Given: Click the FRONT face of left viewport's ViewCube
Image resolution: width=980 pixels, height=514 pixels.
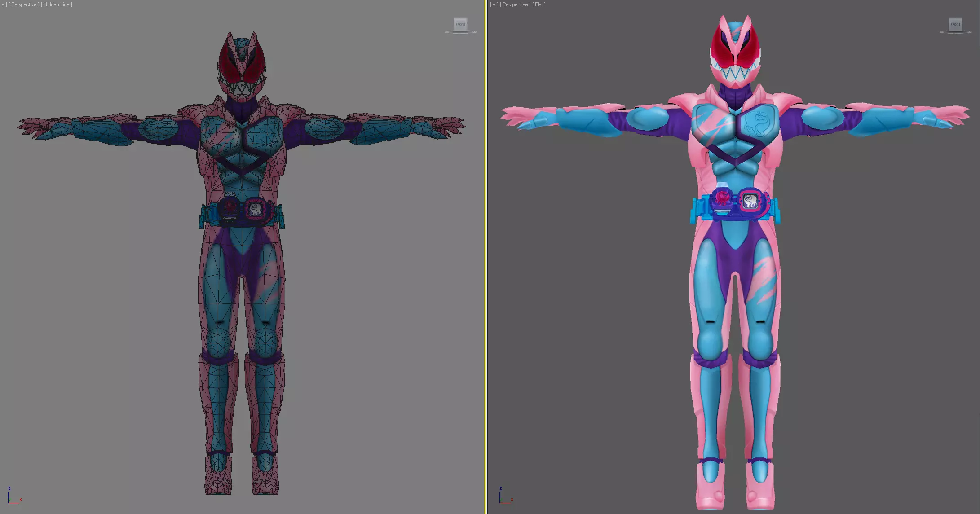Looking at the screenshot, I should click(x=461, y=24).
